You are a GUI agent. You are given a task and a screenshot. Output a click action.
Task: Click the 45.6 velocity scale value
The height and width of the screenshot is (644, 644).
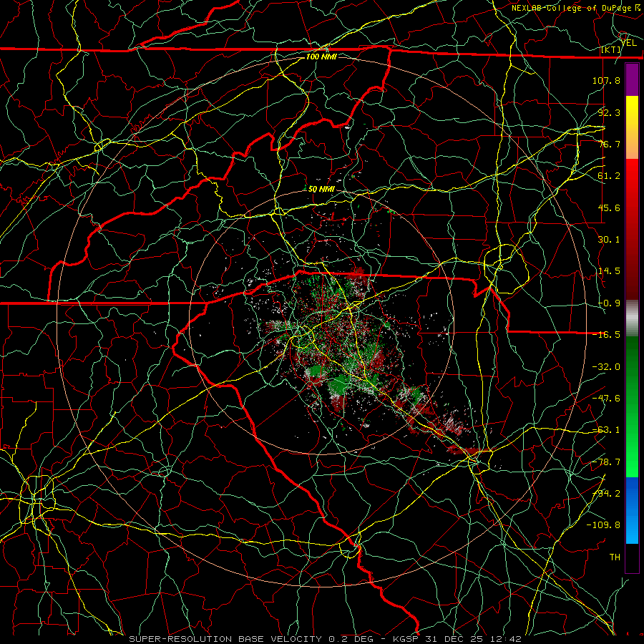pyautogui.click(x=609, y=208)
